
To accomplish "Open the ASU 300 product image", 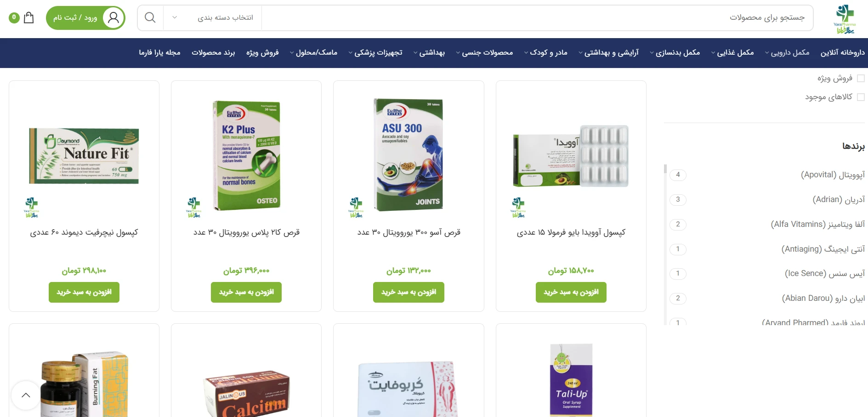I will pyautogui.click(x=408, y=155).
